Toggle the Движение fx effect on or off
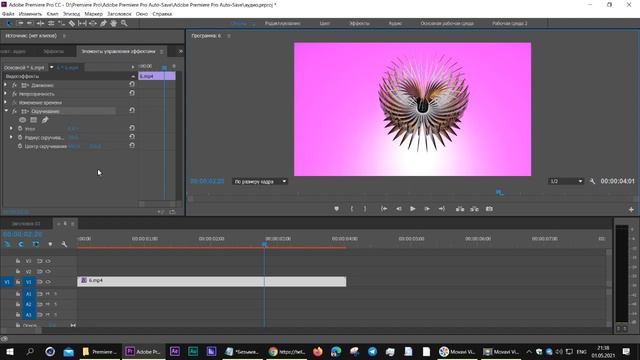This screenshot has height=360, width=640. [x=14, y=85]
